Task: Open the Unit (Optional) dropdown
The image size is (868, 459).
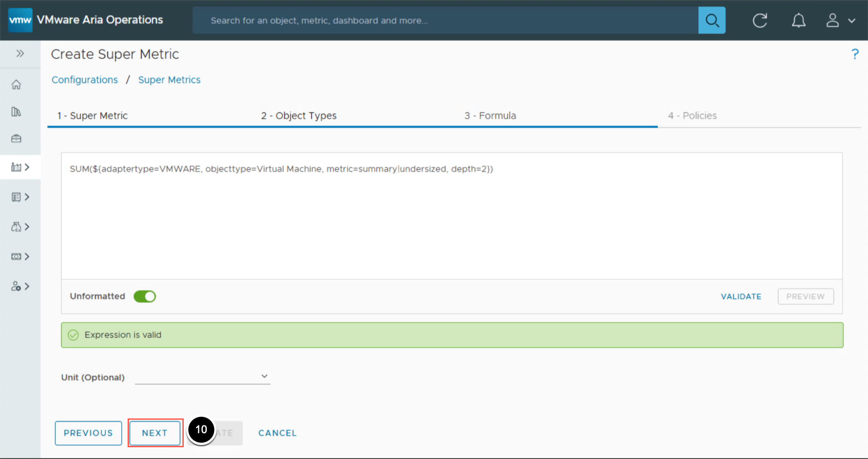Action: 202,376
